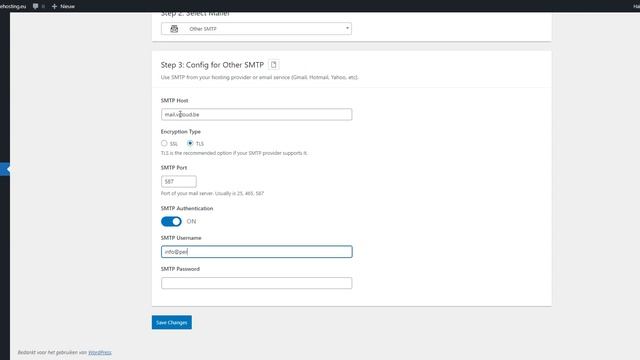
Task: Click the SMTP Username field
Action: (x=256, y=251)
